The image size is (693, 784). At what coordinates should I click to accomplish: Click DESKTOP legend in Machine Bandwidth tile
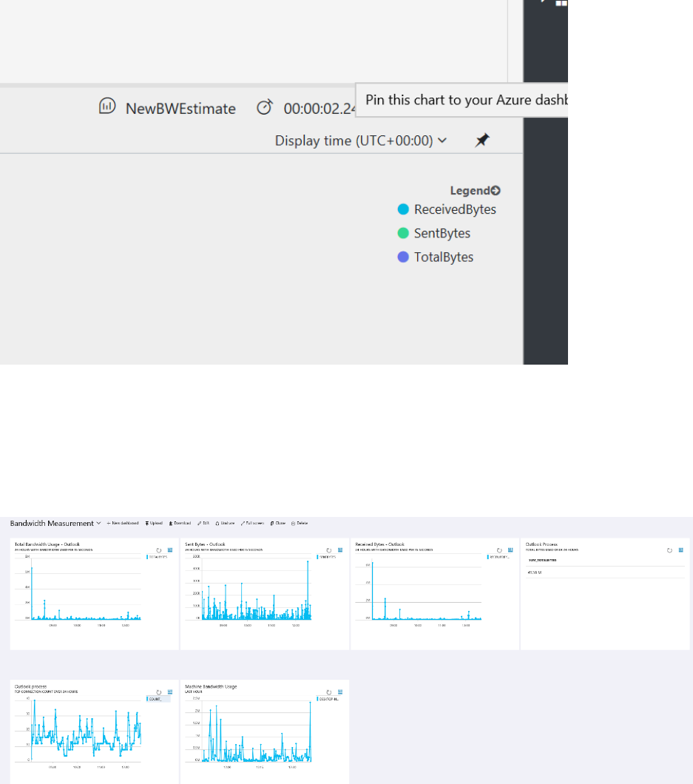(x=328, y=699)
